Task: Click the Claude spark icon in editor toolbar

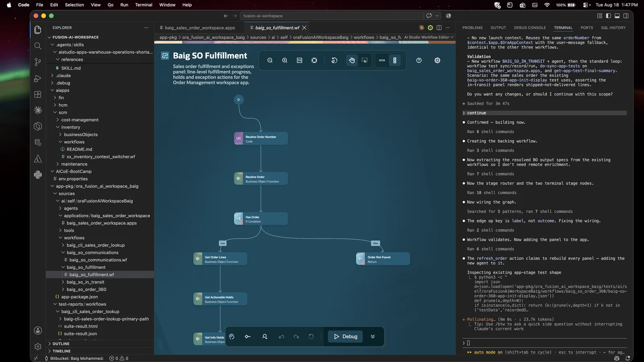Action: 421,28
